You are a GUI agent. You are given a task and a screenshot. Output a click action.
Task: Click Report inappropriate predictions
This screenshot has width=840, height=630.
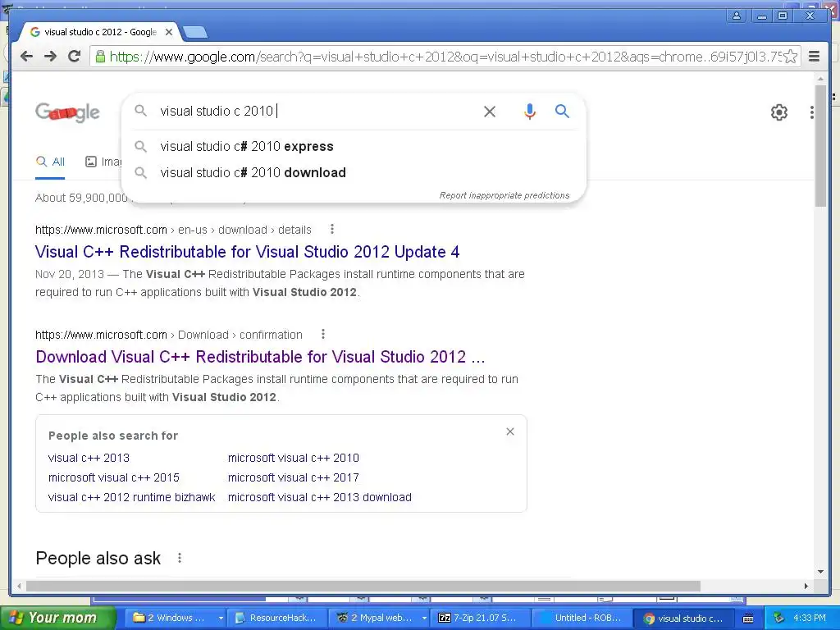tap(504, 195)
